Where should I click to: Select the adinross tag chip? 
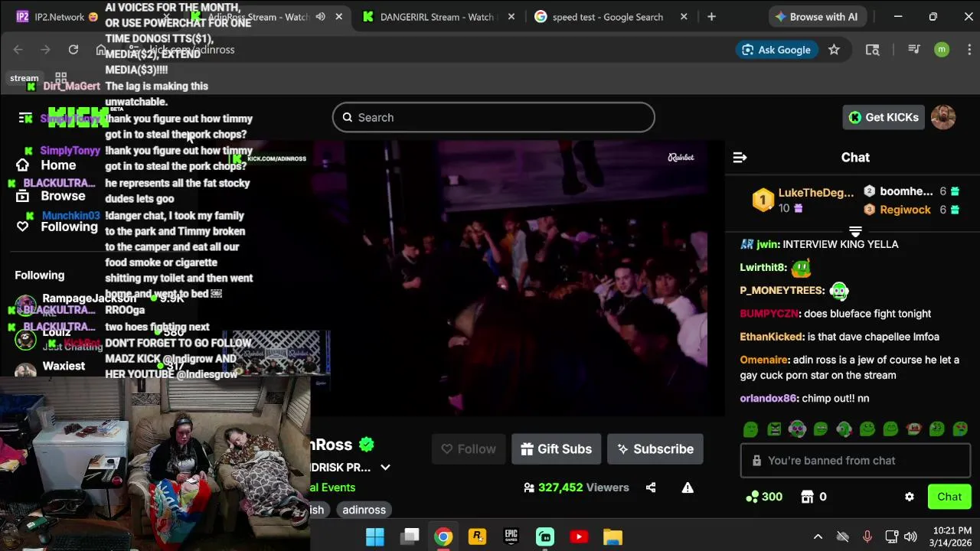pos(364,510)
